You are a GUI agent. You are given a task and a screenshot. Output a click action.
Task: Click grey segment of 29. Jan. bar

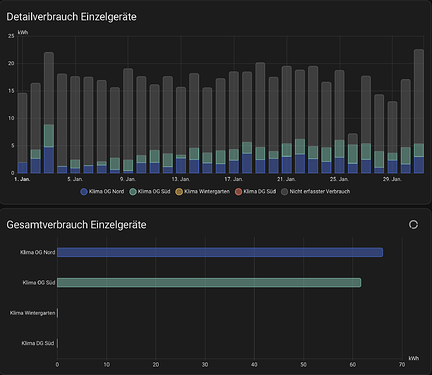tap(392, 127)
